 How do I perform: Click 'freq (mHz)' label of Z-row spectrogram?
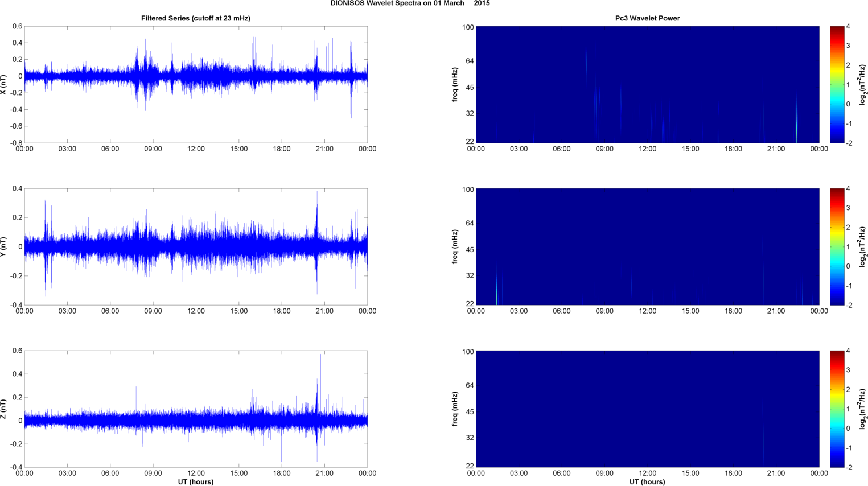coord(455,409)
